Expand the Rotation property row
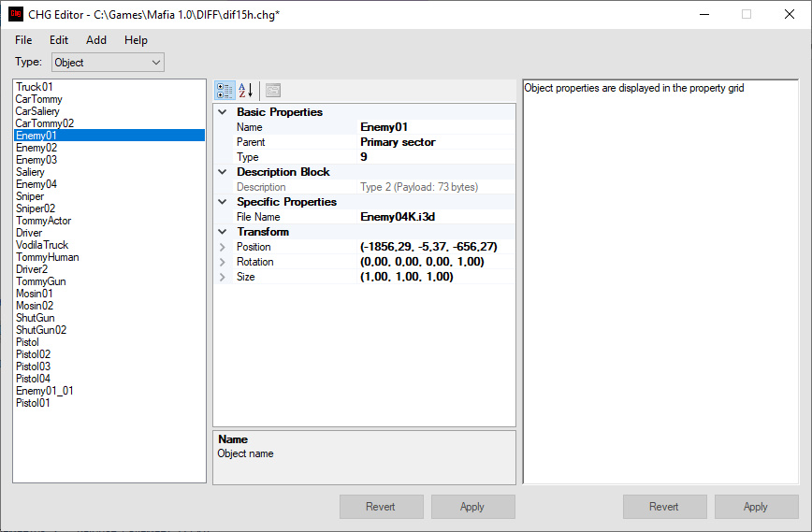 (x=223, y=262)
